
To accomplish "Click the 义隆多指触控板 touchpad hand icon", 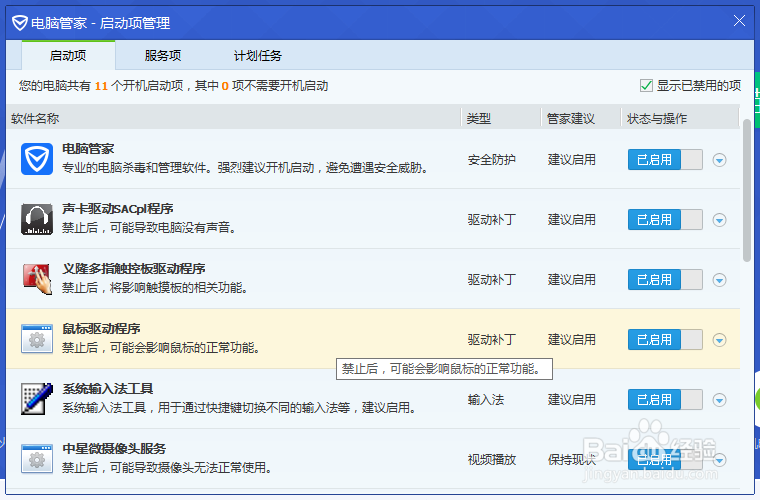I will 37,279.
